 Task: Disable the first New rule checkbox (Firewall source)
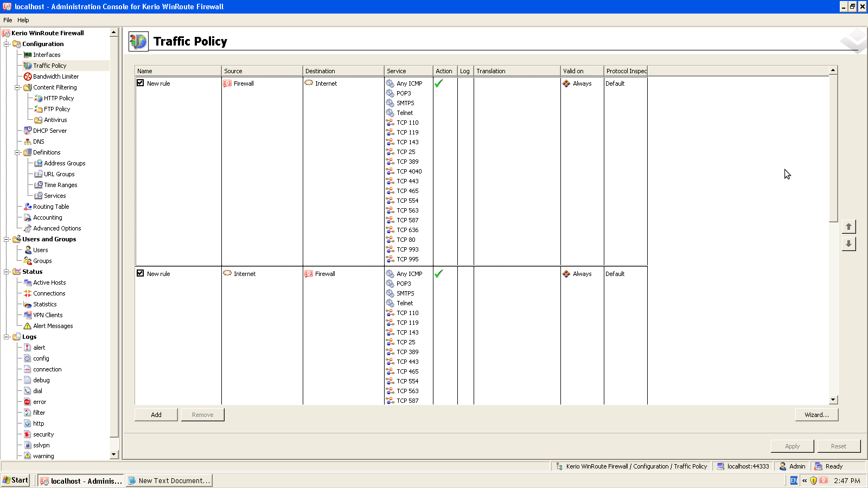141,83
